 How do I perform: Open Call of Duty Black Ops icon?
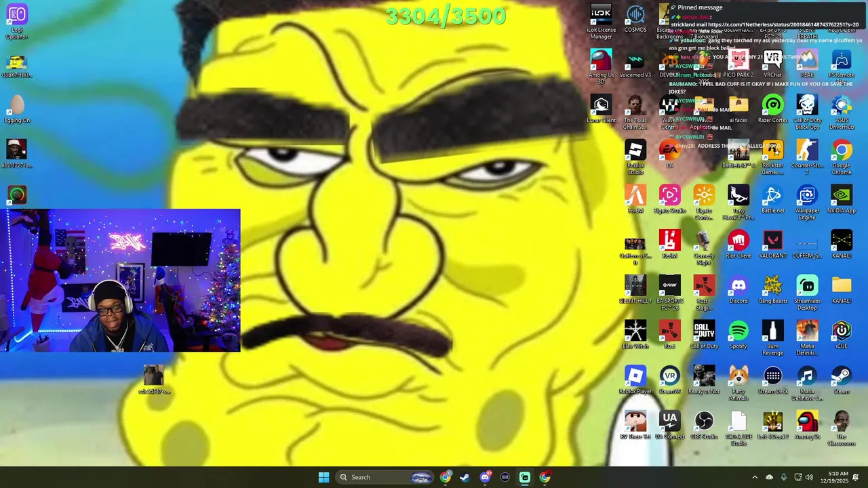807,112
